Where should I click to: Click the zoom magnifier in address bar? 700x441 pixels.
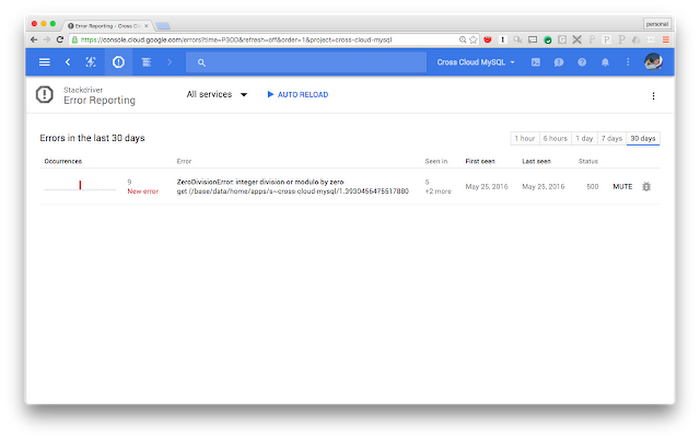coord(462,40)
